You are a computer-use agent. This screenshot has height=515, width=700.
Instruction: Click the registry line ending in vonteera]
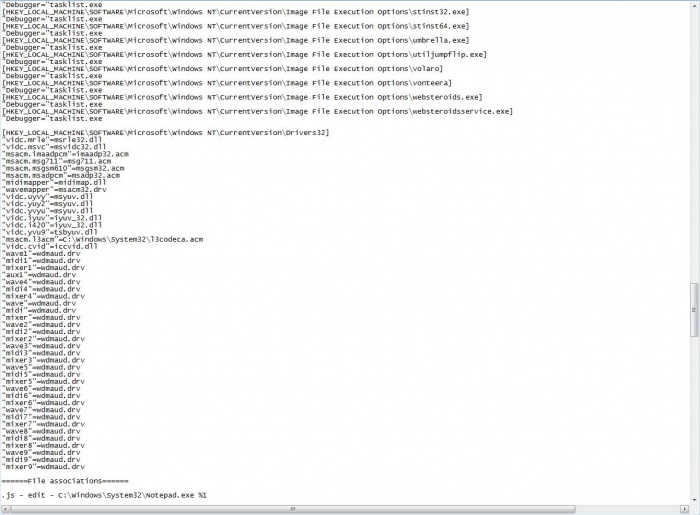(x=227, y=83)
